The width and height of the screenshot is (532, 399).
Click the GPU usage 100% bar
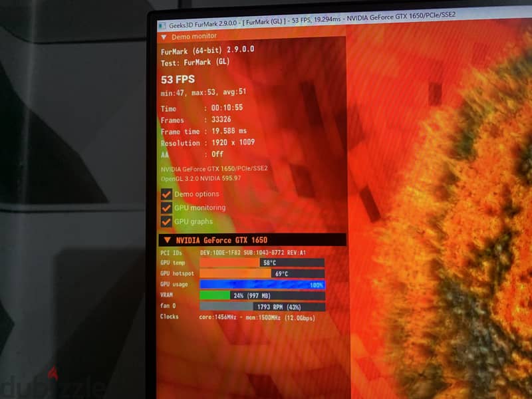tap(262, 285)
